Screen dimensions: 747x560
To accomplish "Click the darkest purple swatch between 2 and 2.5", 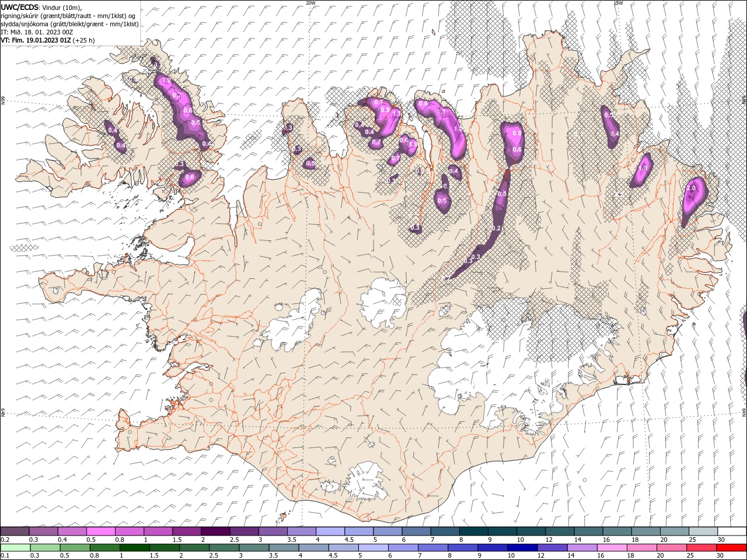I will click(x=215, y=531).
